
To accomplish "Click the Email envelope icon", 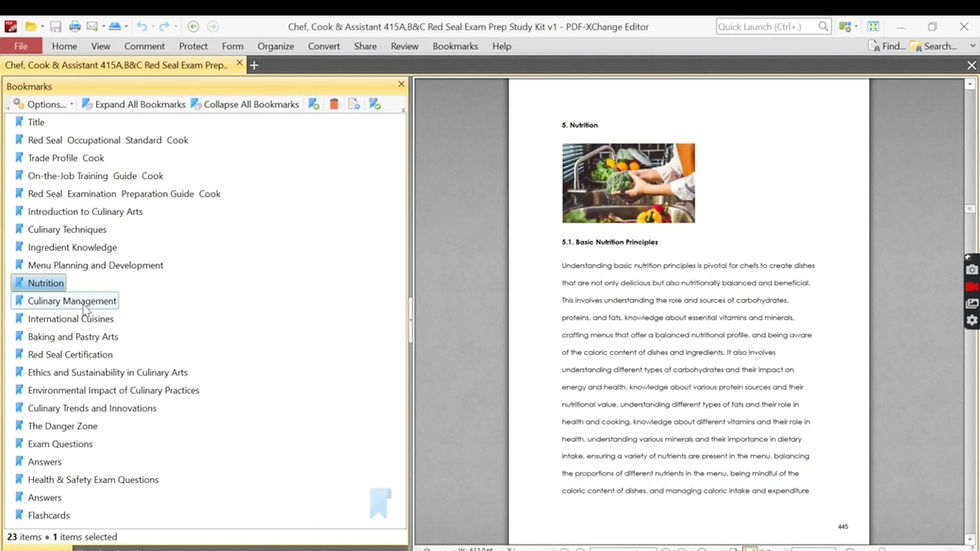I will [x=92, y=26].
